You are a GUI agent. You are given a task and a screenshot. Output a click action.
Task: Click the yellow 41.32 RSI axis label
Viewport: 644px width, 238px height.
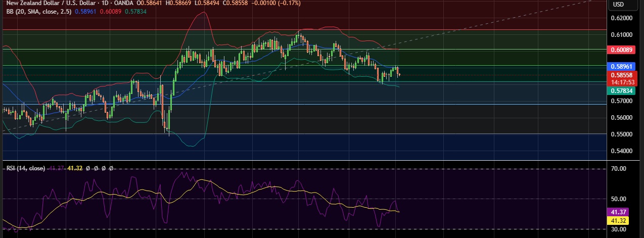click(618, 221)
